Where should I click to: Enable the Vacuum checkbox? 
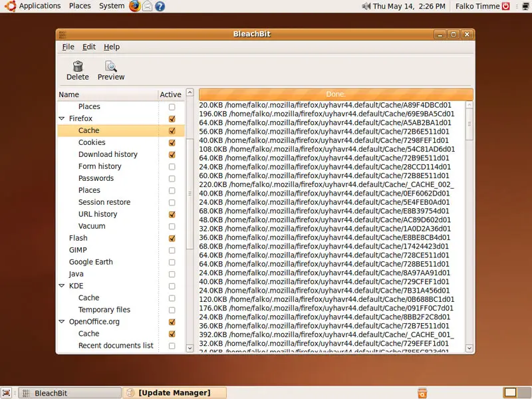click(172, 226)
